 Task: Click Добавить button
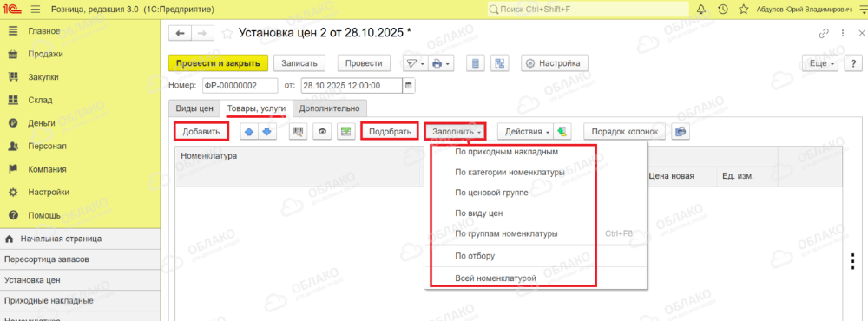tap(201, 132)
